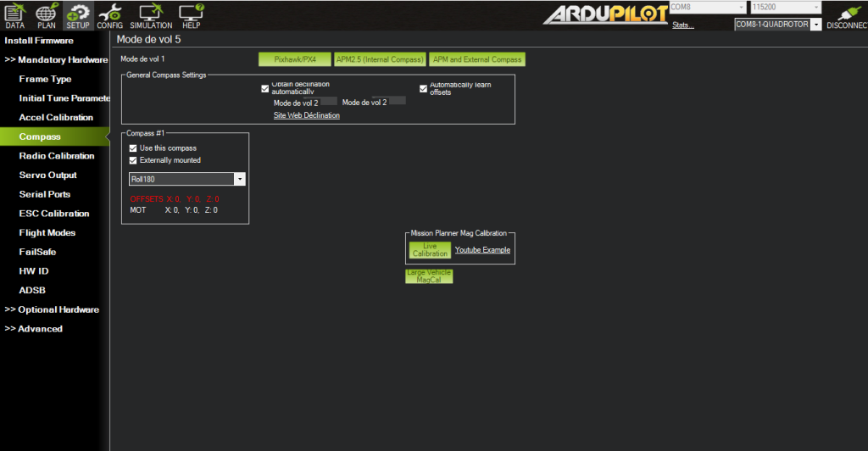
Task: Open the PLAN flight planner screen
Action: click(x=47, y=14)
